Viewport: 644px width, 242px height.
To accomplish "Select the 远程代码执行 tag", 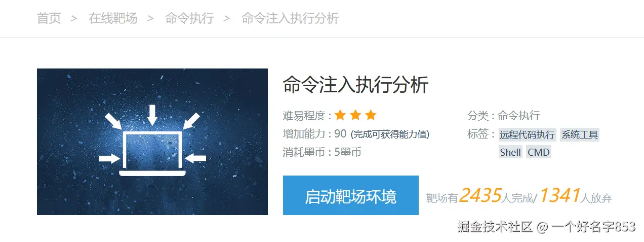I will (x=527, y=134).
